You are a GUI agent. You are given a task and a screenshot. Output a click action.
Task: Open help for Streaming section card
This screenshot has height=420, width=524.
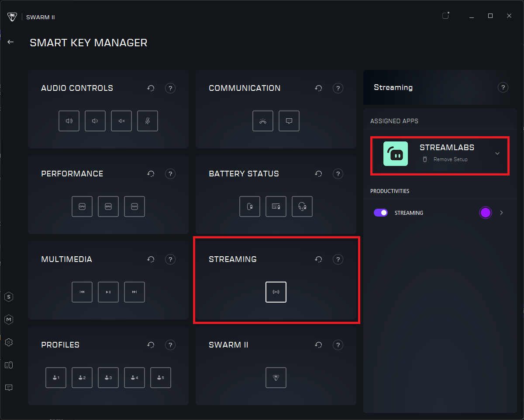point(338,259)
